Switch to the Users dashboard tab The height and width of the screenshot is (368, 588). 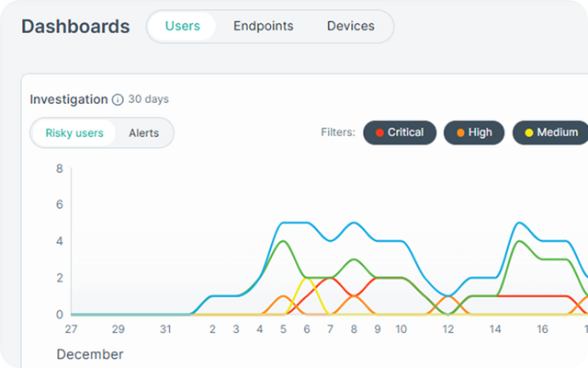point(183,26)
